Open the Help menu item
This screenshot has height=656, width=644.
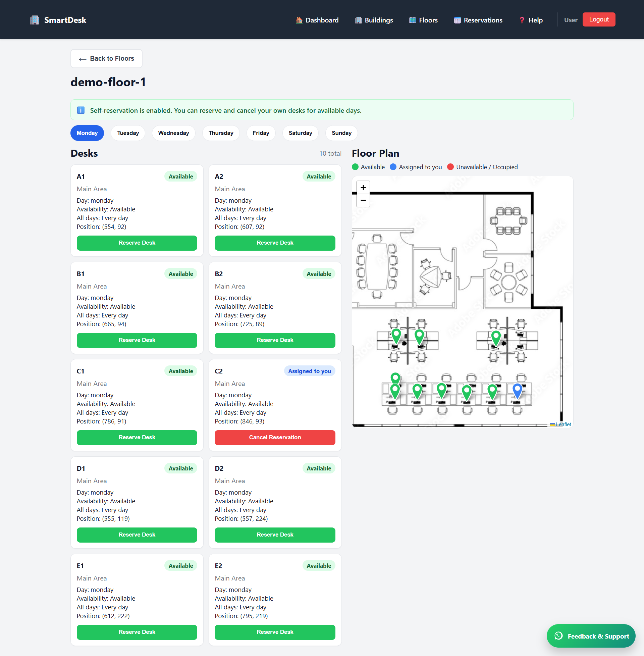coord(531,20)
